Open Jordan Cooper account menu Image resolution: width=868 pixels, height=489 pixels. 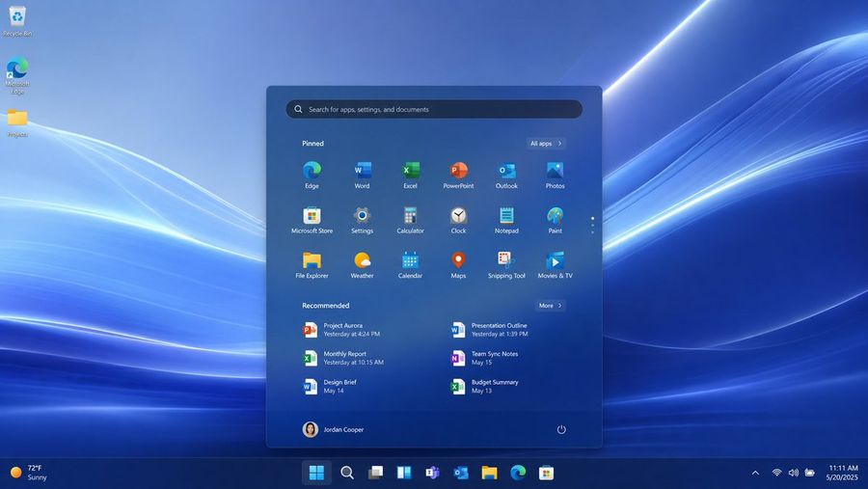click(334, 429)
